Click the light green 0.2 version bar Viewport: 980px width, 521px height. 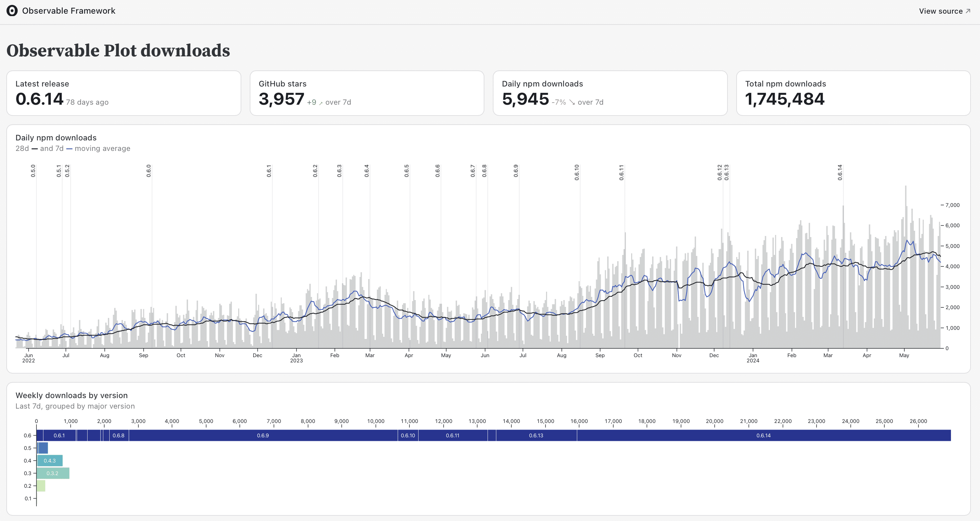pyautogui.click(x=41, y=486)
